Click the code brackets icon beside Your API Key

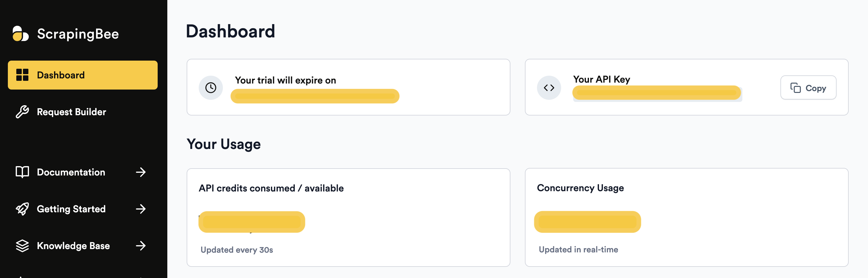pyautogui.click(x=549, y=87)
